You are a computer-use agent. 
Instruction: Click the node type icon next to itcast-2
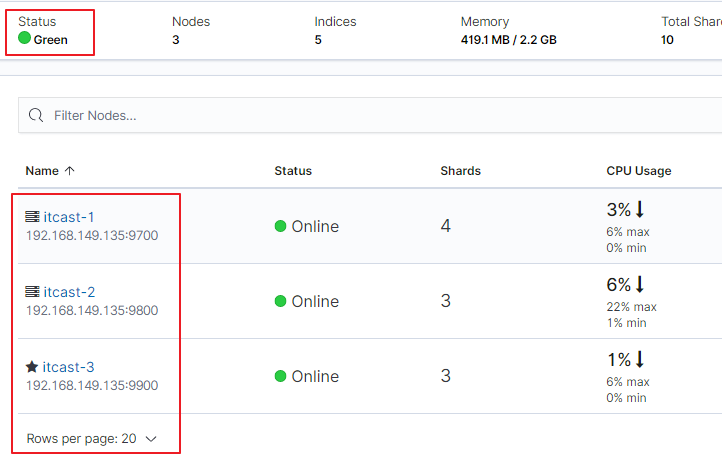pyautogui.click(x=32, y=292)
